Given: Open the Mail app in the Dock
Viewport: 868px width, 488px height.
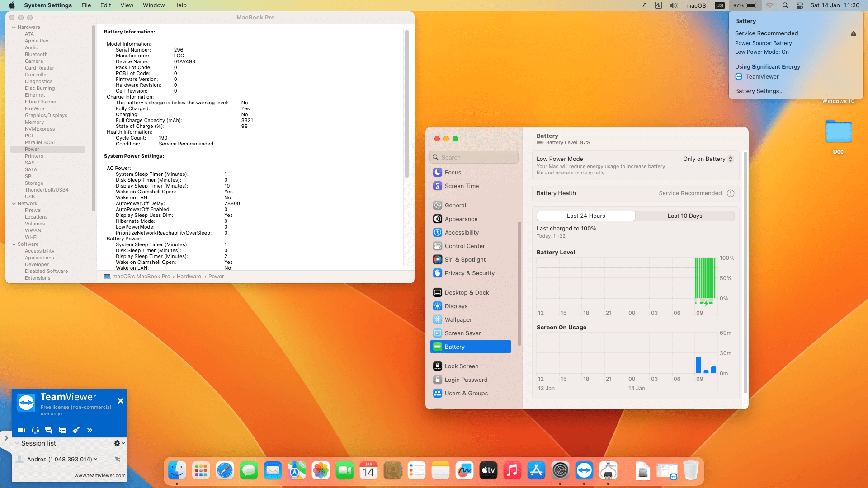Looking at the screenshot, I should [273, 471].
